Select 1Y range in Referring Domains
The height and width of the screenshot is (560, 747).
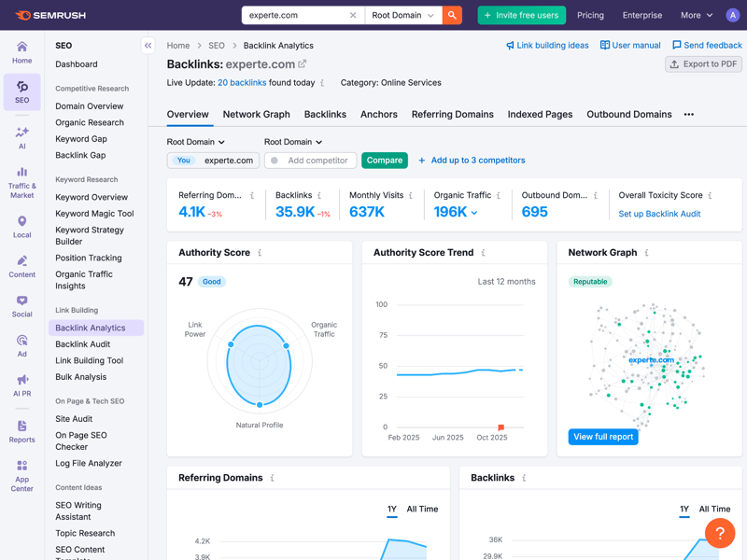pos(392,509)
